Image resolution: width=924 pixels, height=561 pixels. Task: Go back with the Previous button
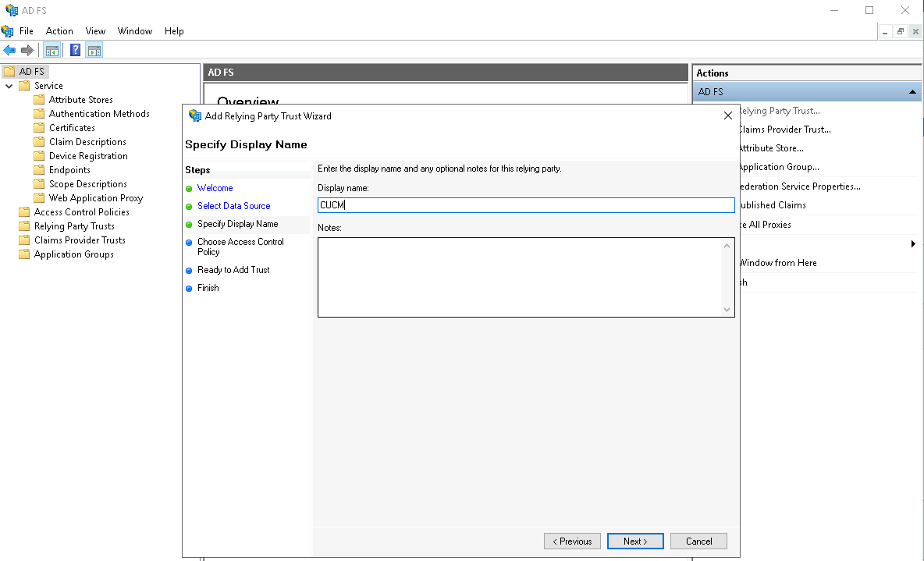[x=572, y=541]
